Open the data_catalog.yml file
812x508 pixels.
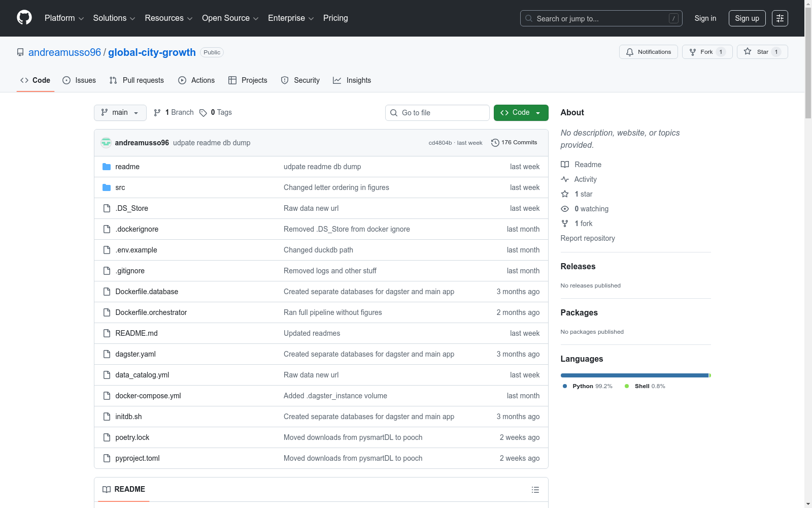(142, 375)
